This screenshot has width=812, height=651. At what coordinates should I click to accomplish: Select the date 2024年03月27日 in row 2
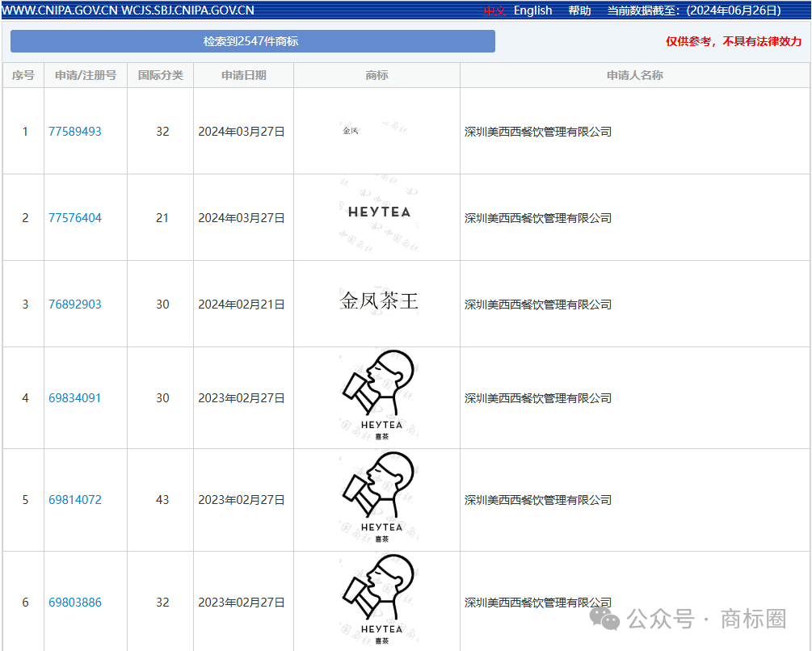tap(242, 218)
